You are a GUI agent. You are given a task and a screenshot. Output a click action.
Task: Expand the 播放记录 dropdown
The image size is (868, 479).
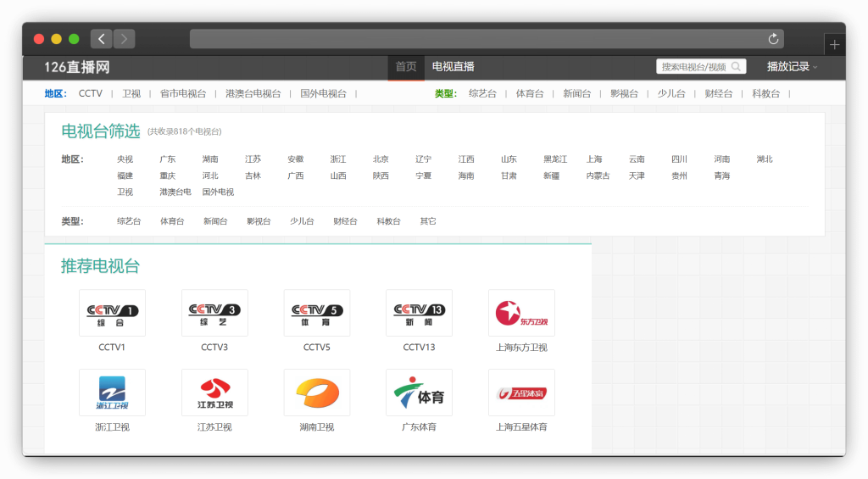point(792,67)
